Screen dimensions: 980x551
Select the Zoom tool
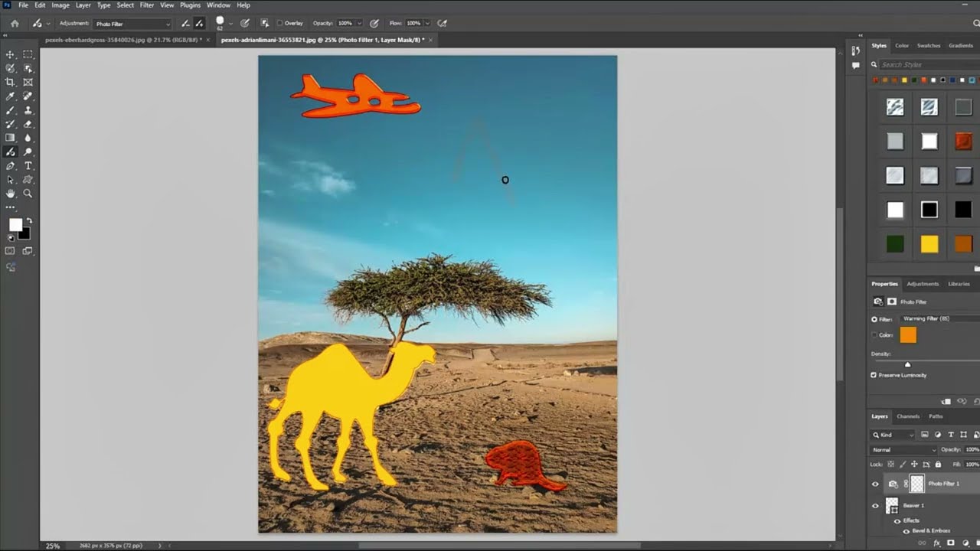(28, 194)
